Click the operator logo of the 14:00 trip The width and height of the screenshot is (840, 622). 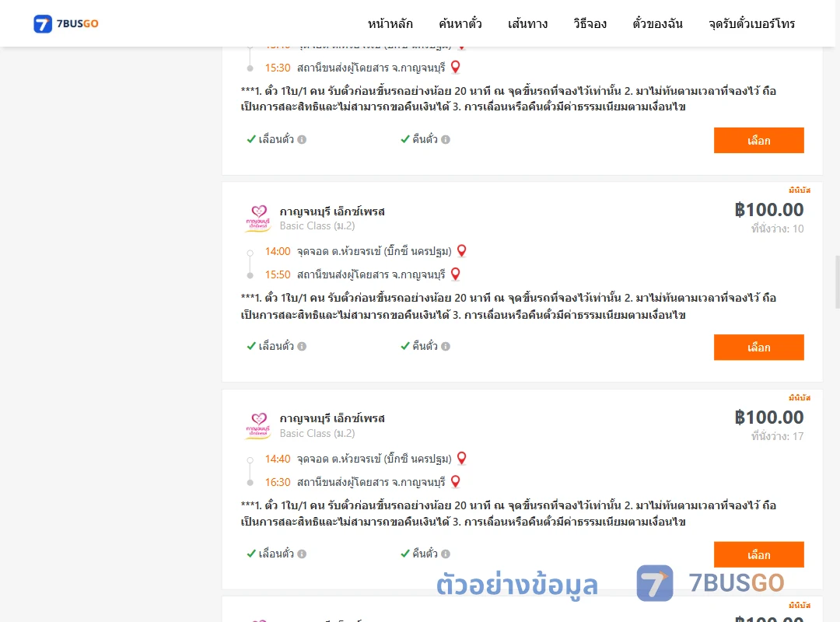[258, 218]
